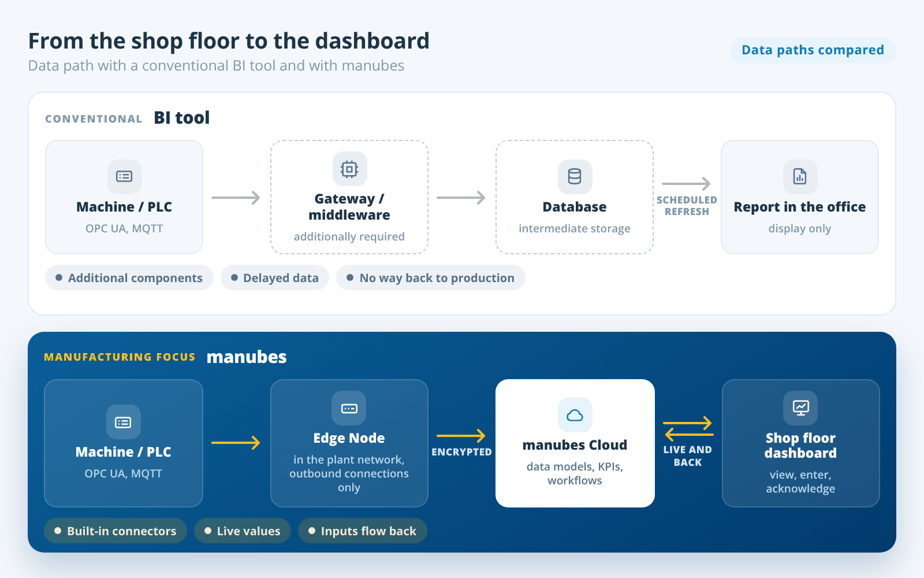The width and height of the screenshot is (924, 578).
Task: Click 'Report in the office' card title
Action: [800, 207]
